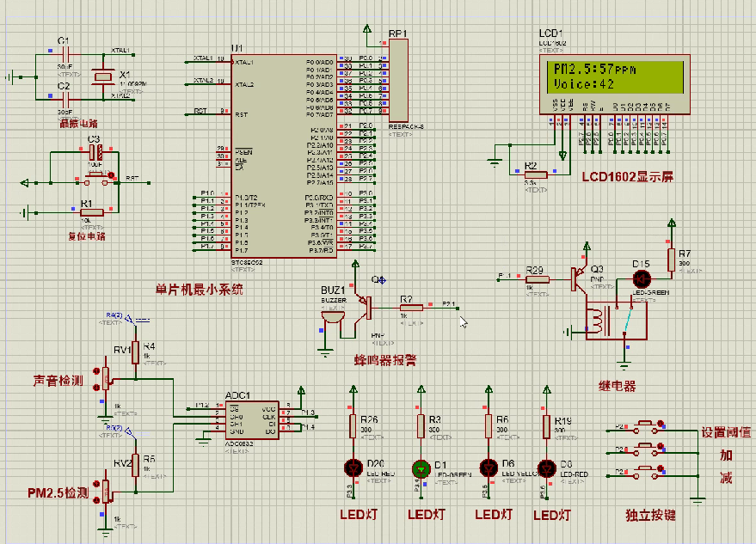Image resolution: width=756 pixels, height=544 pixels.
Task: Select the R4(2) voltage probe
Action: click(127, 319)
